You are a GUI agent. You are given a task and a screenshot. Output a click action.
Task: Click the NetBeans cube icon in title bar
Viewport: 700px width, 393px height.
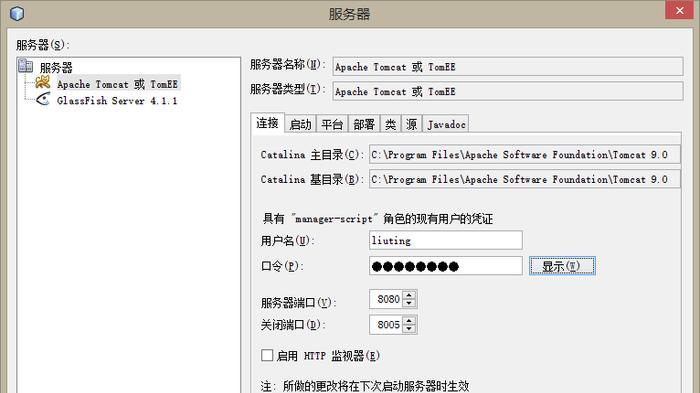coord(17,13)
